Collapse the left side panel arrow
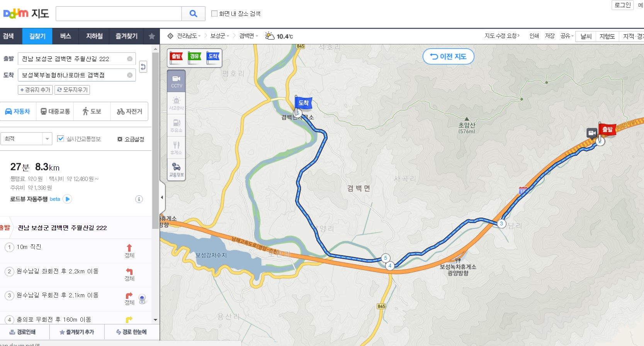644x346 pixels. tap(162, 197)
